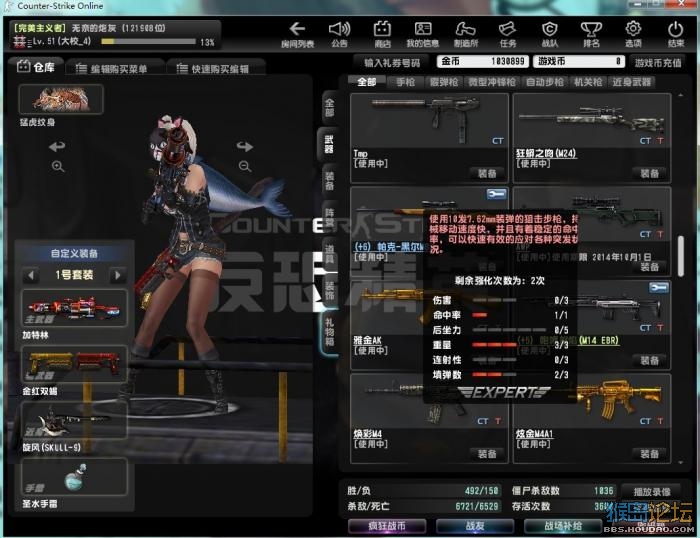Click the weapon list scroll down arrow

coord(681,463)
